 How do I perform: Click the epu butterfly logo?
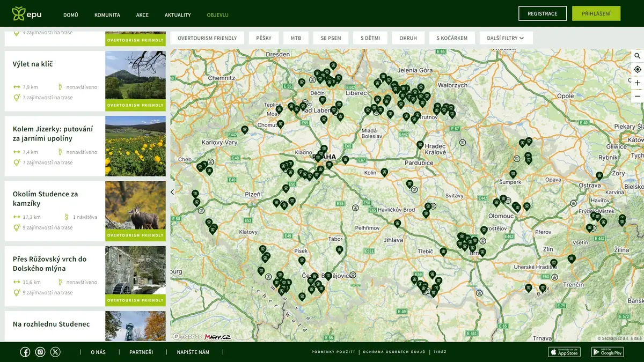(x=27, y=14)
